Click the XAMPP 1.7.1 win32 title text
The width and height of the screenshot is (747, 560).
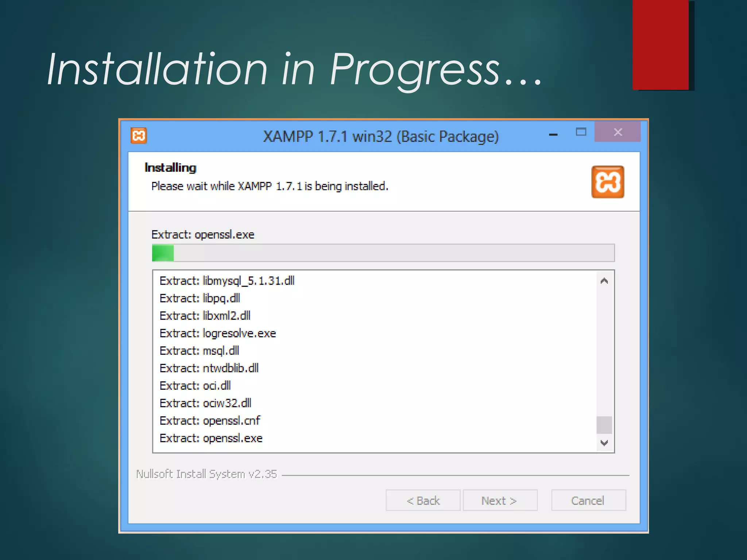tap(380, 137)
